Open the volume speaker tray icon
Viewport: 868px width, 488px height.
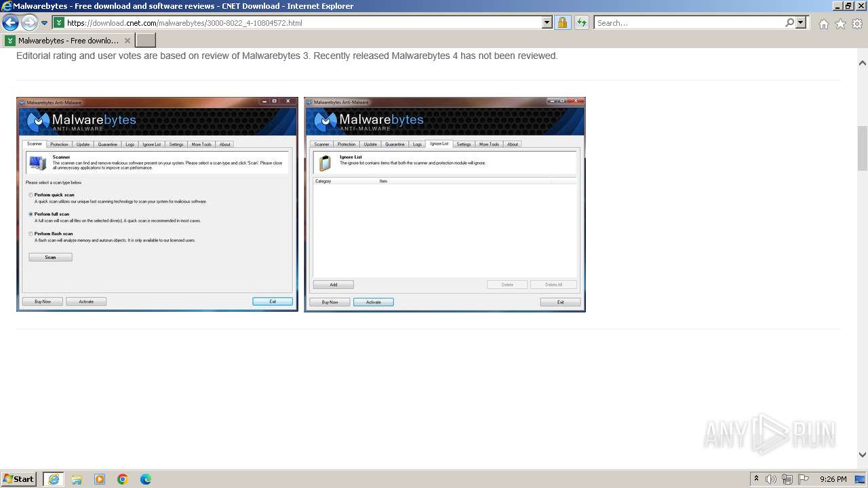tap(771, 479)
